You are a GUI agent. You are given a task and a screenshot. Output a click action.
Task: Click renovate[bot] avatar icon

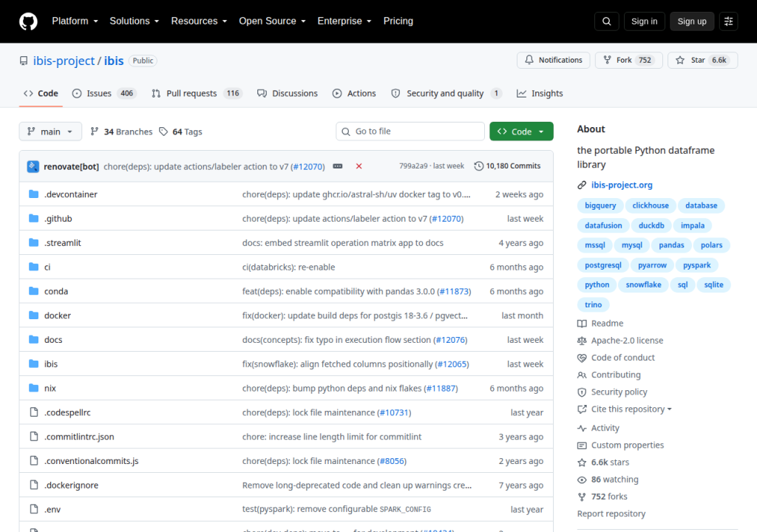point(33,166)
